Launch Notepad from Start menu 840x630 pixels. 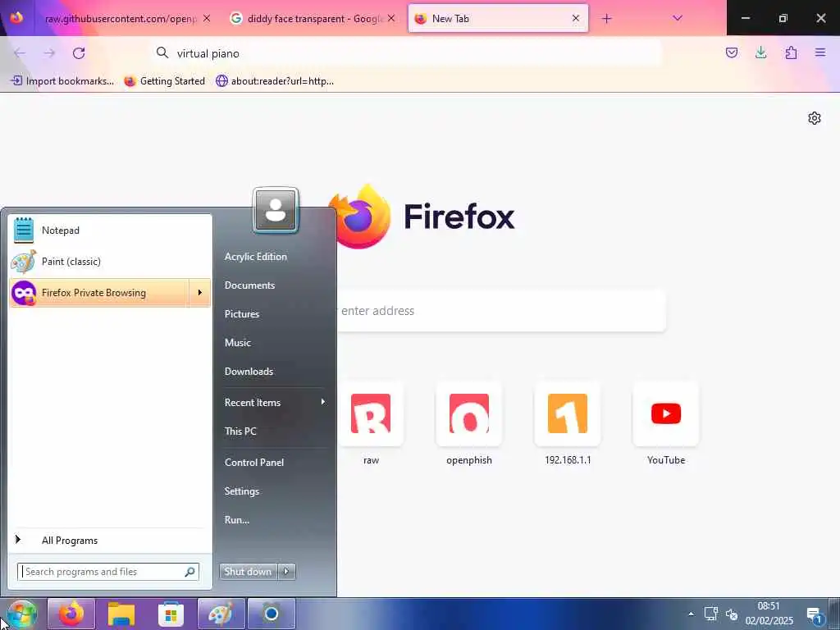[x=110, y=231]
